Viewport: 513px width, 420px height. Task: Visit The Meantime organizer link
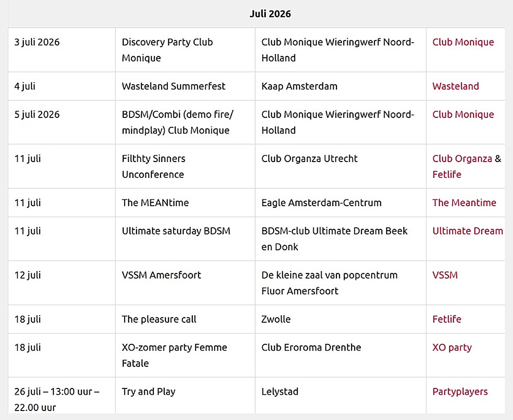point(464,203)
